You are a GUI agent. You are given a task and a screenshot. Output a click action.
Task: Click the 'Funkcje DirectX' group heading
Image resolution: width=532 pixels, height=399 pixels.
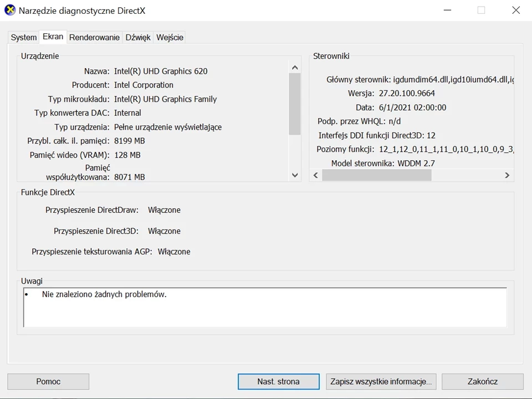[48, 192]
